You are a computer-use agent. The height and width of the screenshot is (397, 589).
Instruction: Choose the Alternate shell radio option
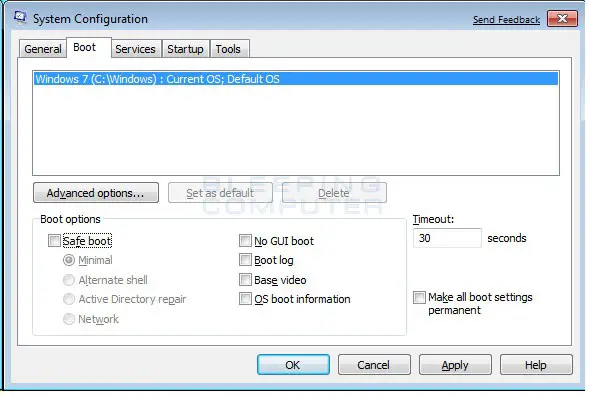point(69,280)
